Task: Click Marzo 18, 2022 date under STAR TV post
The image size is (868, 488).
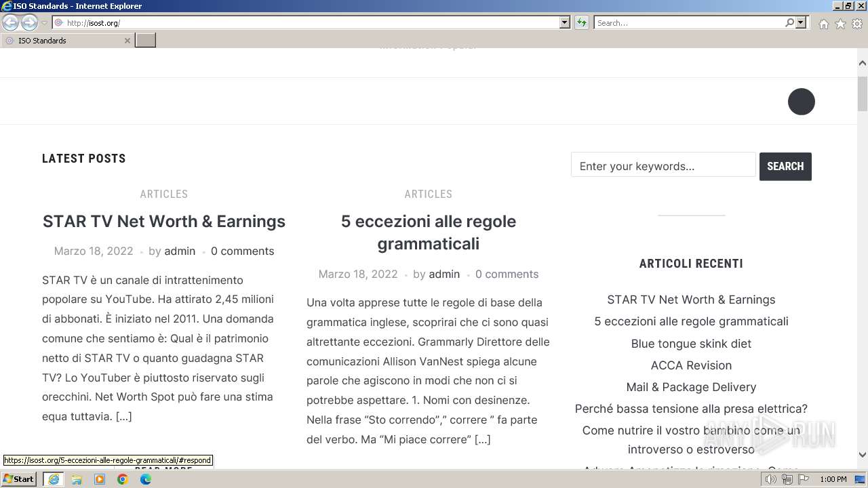Action: click(x=94, y=251)
